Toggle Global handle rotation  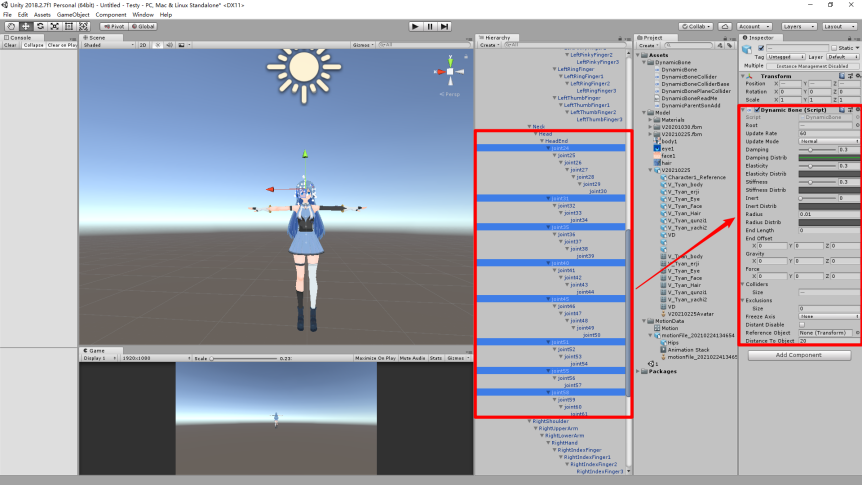tap(143, 26)
